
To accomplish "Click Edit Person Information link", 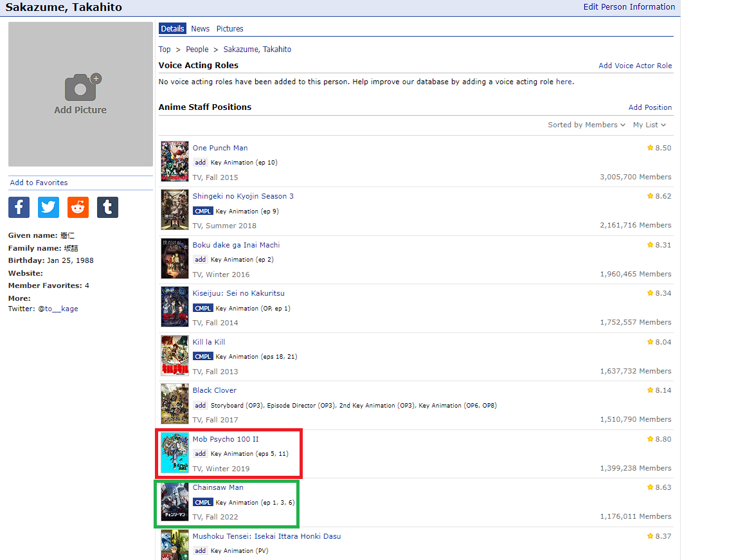I will tap(629, 7).
